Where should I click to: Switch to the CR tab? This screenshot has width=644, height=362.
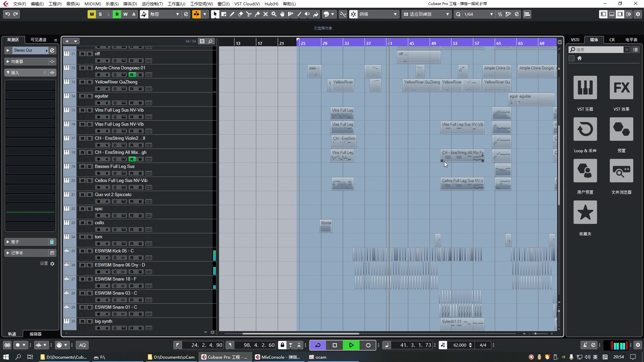pyautogui.click(x=612, y=40)
